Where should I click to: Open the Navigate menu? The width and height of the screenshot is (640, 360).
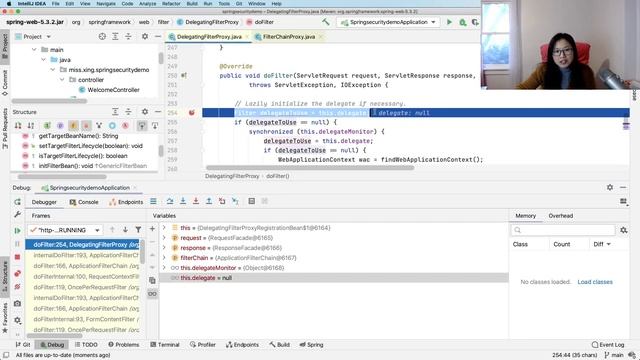tap(106, 4)
